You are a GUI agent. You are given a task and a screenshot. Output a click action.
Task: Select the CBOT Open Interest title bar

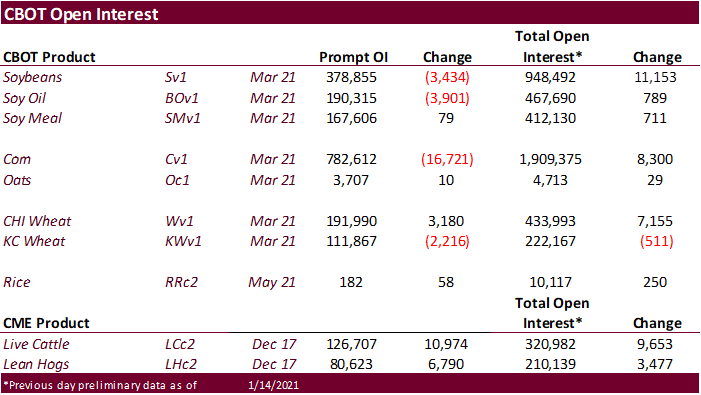tap(350, 13)
